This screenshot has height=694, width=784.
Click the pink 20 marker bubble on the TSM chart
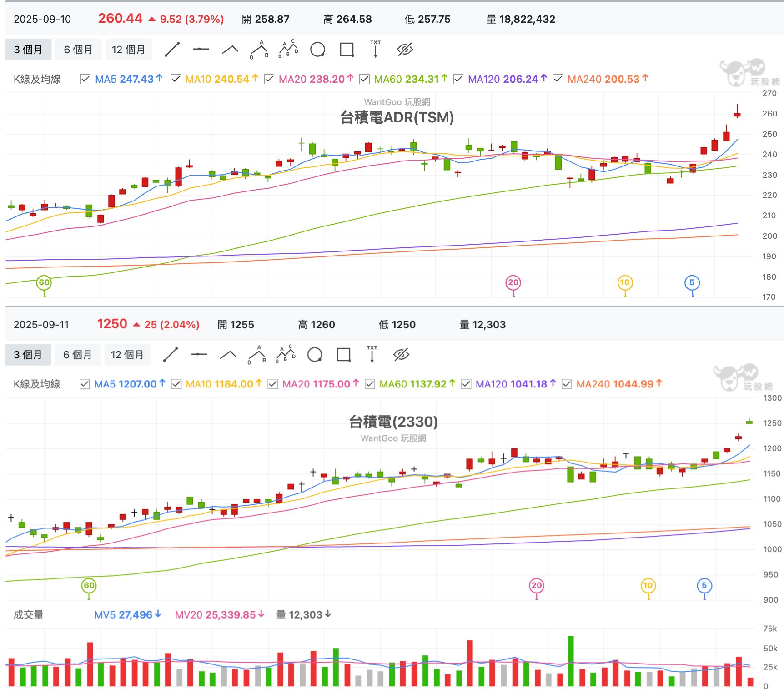click(513, 282)
